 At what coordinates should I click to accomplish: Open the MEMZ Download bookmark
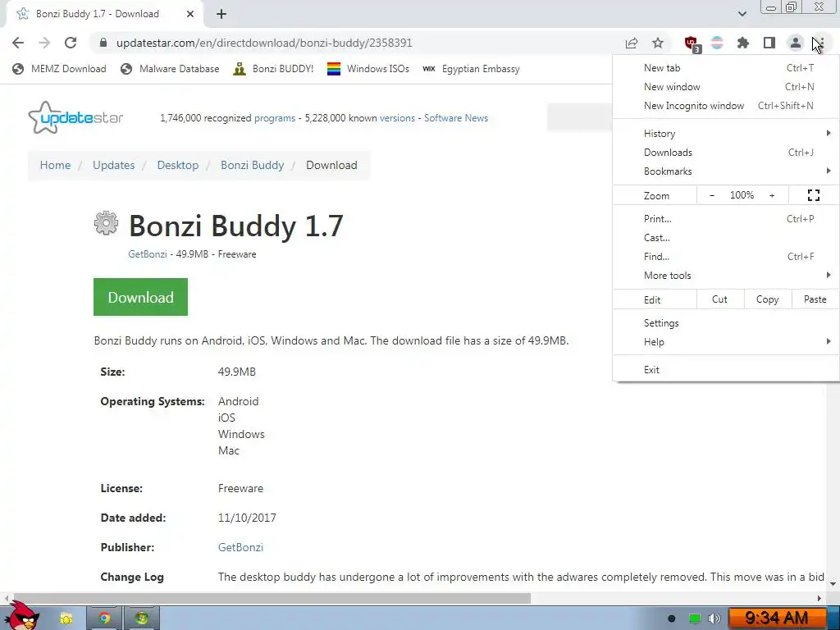[x=59, y=69]
